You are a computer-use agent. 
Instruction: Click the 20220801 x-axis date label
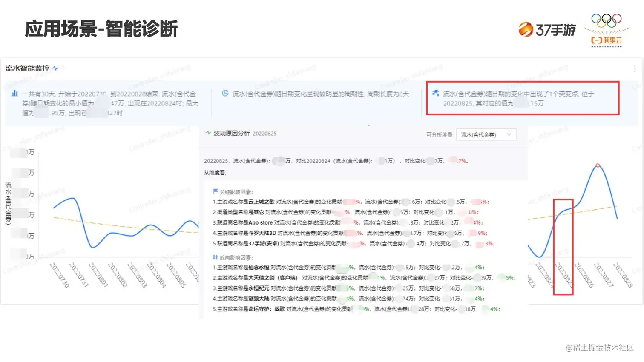click(x=98, y=275)
